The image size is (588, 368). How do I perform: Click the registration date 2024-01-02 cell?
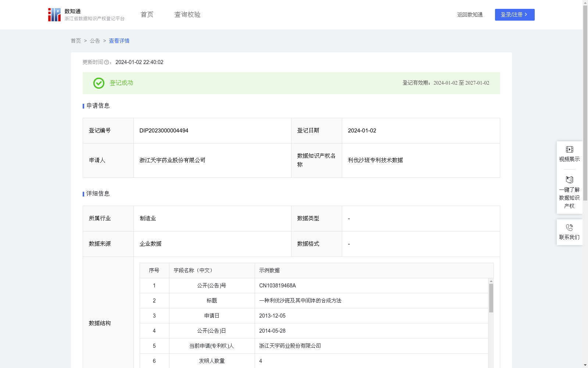tap(421, 131)
